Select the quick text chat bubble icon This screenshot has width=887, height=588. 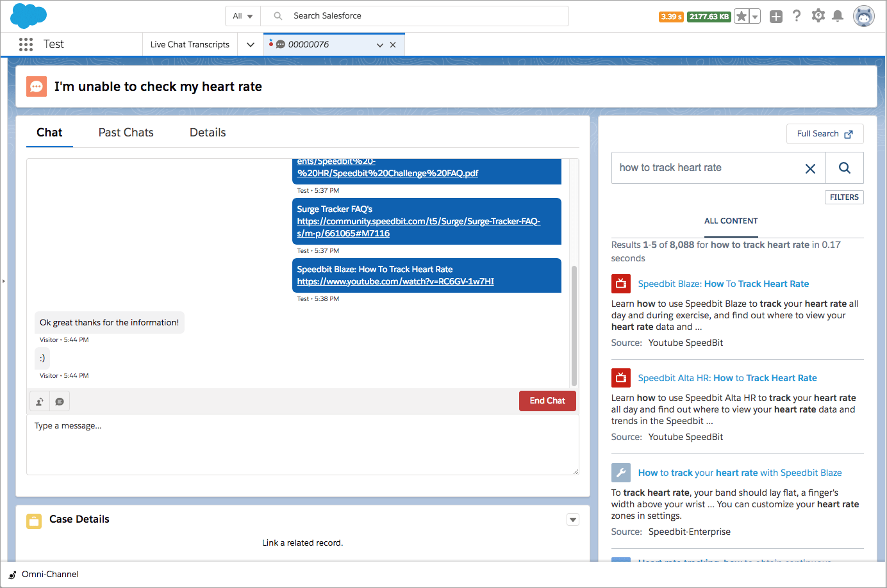(60, 401)
